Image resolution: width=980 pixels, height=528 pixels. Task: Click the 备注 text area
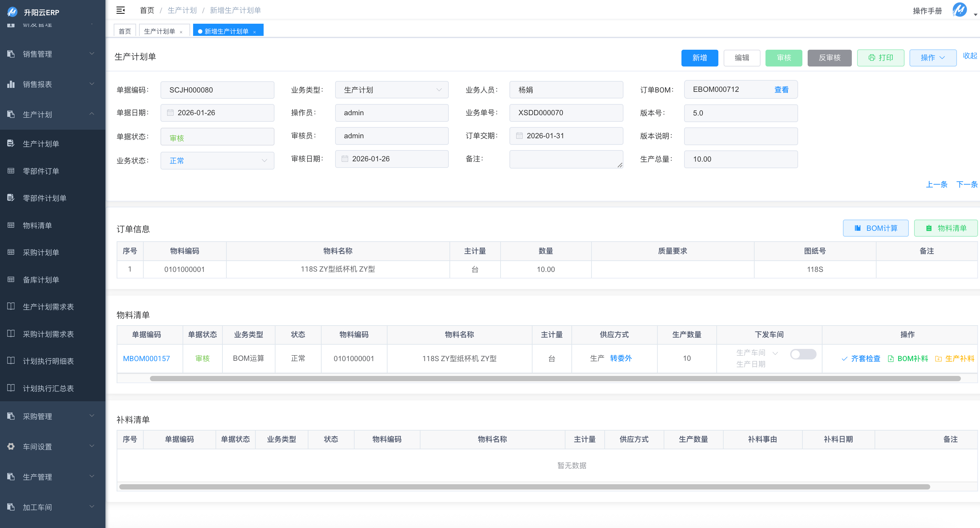pos(566,159)
